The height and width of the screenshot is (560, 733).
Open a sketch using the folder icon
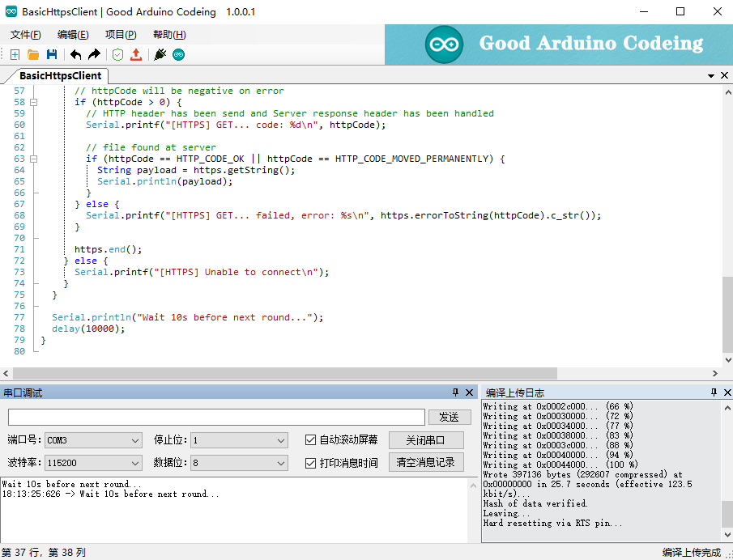(x=33, y=54)
